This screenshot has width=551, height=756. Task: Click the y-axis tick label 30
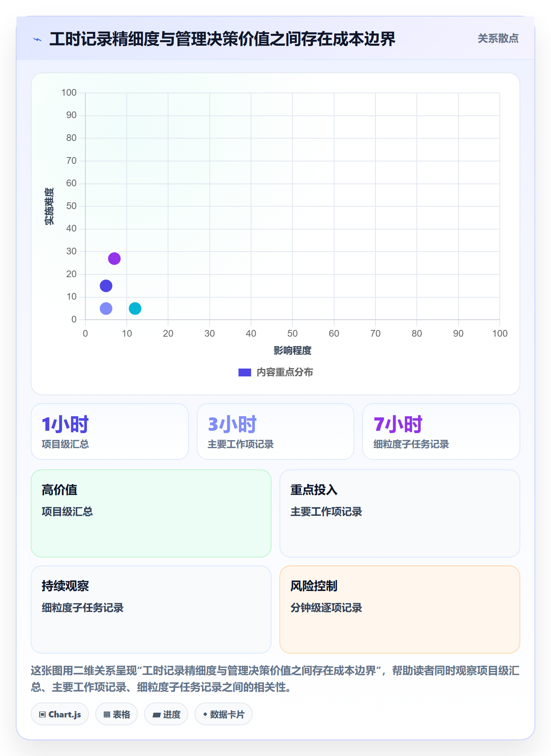71,251
